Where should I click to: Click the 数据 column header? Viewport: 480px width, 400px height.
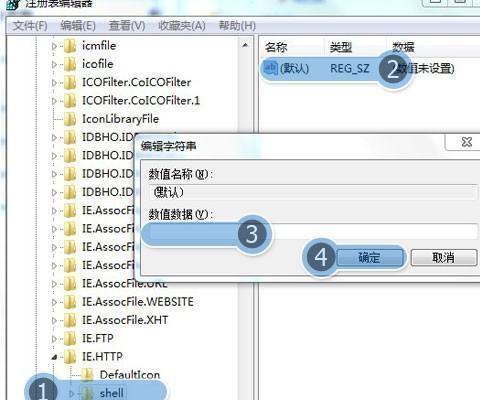[x=403, y=47]
